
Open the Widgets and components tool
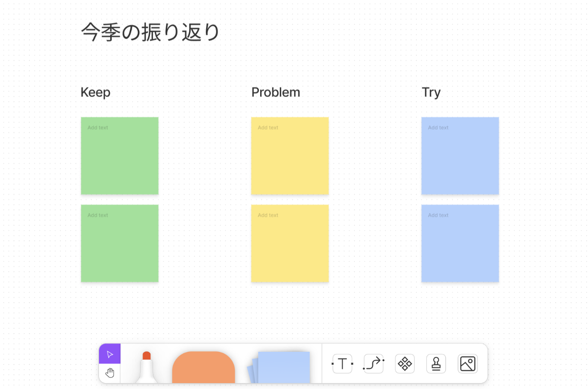[405, 364]
